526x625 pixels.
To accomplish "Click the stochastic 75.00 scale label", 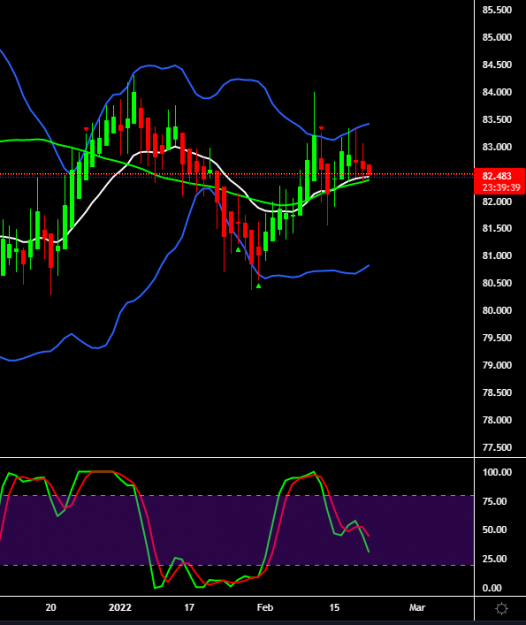I will tap(495, 501).
